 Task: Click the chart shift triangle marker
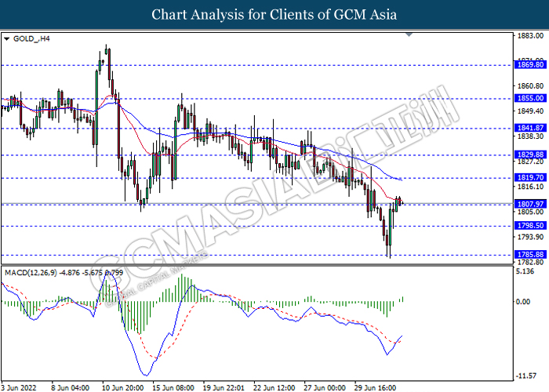(x=409, y=34)
